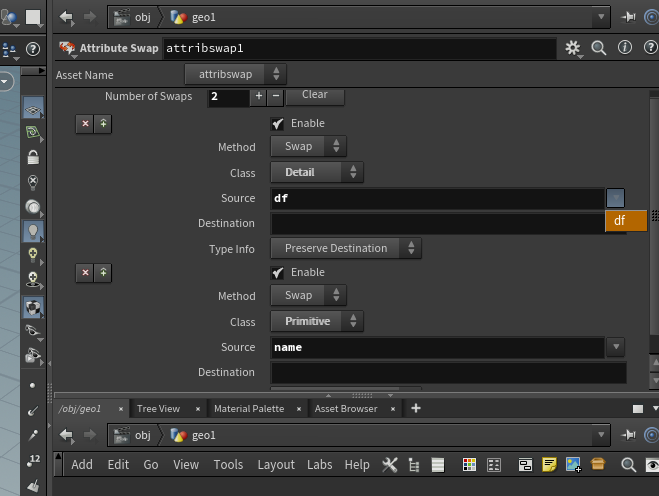Decrease Number of Swaps with minus
Image resolution: width=659 pixels, height=496 pixels.
tap(276, 96)
